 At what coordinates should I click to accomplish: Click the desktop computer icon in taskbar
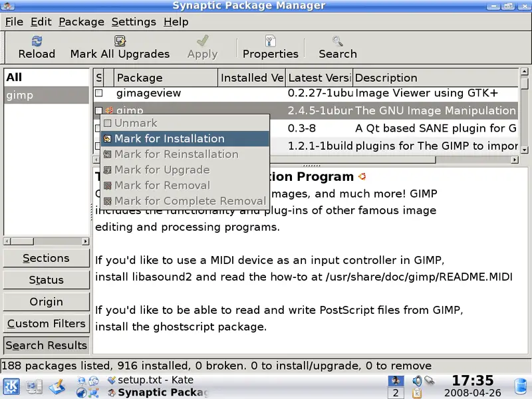pos(35,387)
